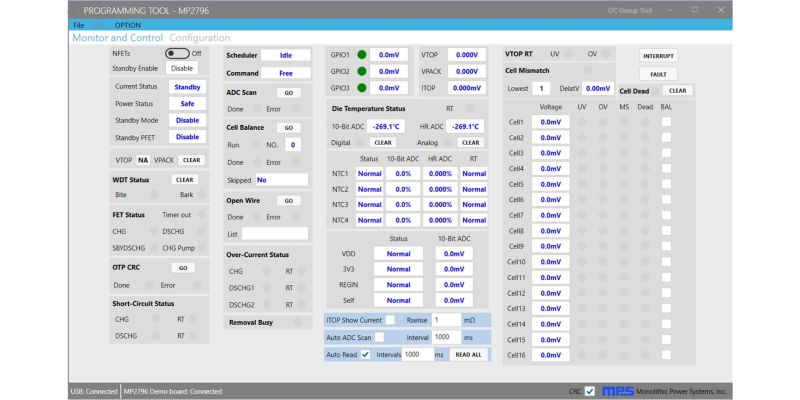Click the Cell Mismatch Lowest field
This screenshot has height=400, width=800.
tap(541, 88)
